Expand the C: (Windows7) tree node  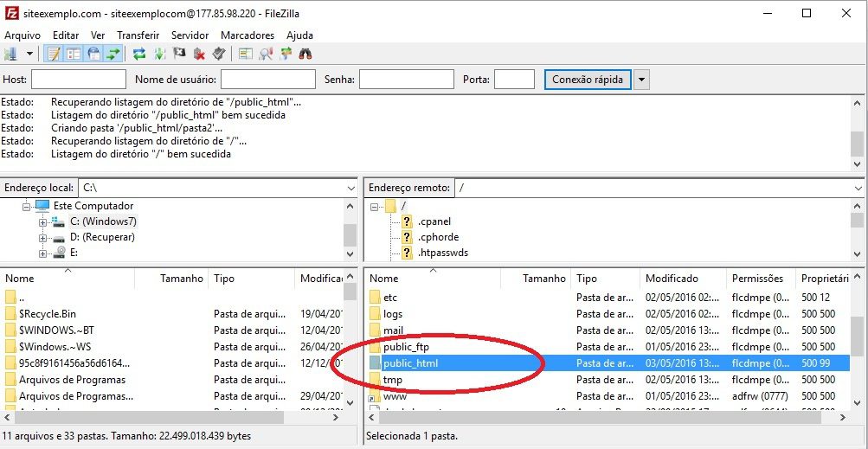click(43, 221)
